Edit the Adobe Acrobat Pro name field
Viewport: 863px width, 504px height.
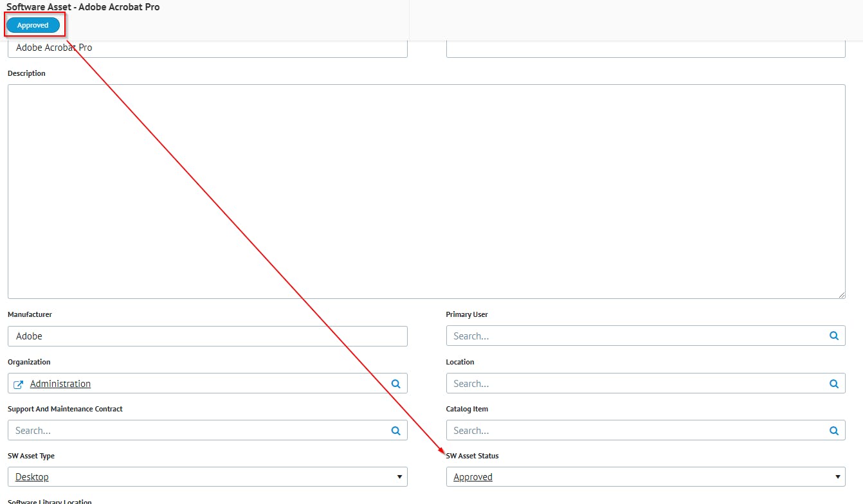point(208,48)
